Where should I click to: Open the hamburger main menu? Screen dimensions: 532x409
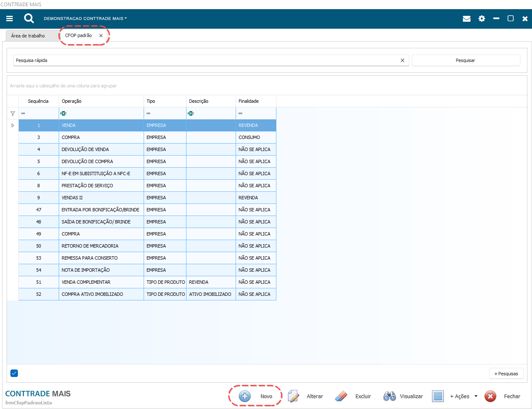pyautogui.click(x=10, y=19)
